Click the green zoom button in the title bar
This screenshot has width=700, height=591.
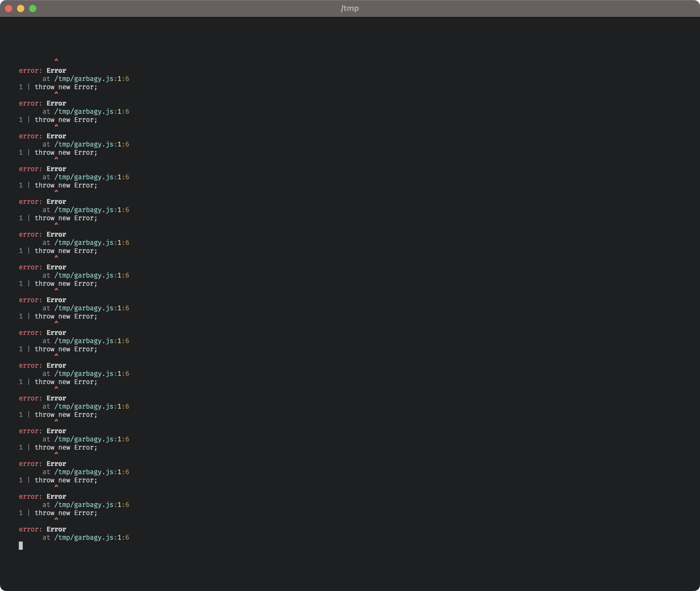click(33, 8)
